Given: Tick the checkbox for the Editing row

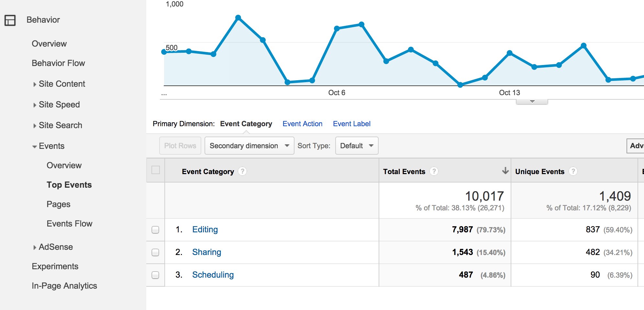Looking at the screenshot, I should pos(155,230).
